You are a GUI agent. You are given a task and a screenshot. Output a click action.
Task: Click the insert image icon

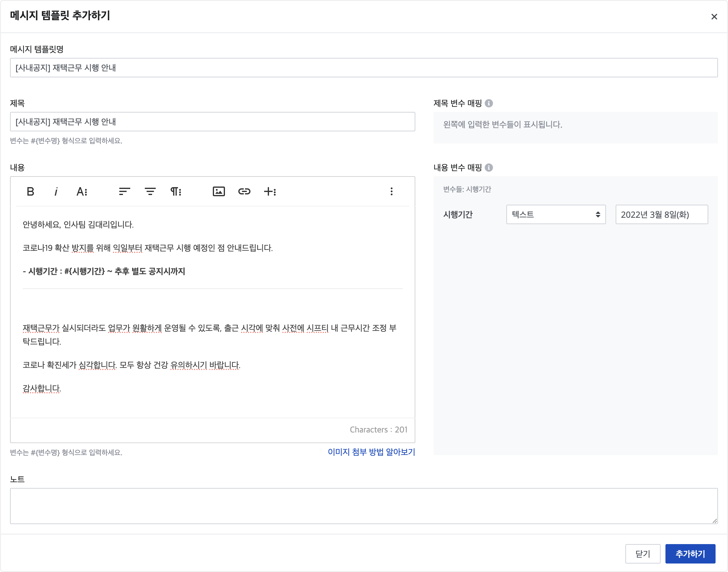pyautogui.click(x=219, y=192)
